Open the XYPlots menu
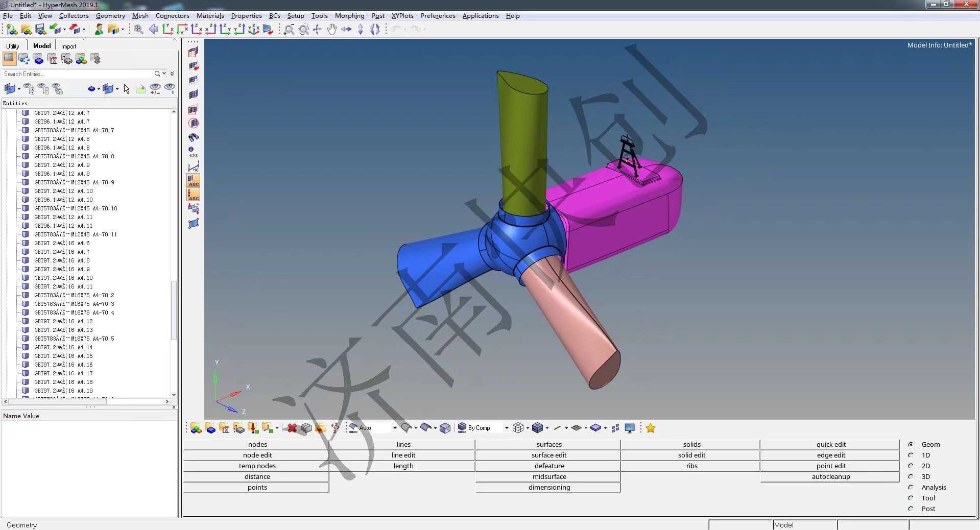 tap(402, 16)
